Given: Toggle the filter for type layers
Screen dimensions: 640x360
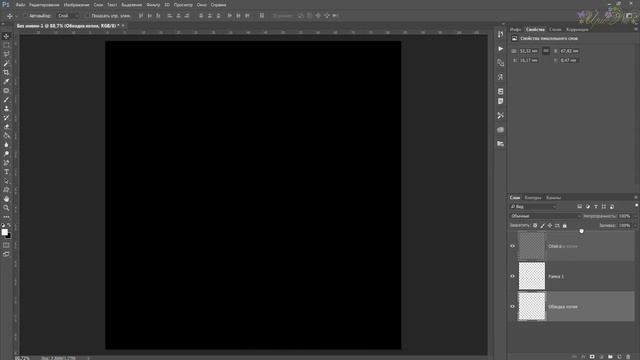Looking at the screenshot, I should [x=596, y=207].
